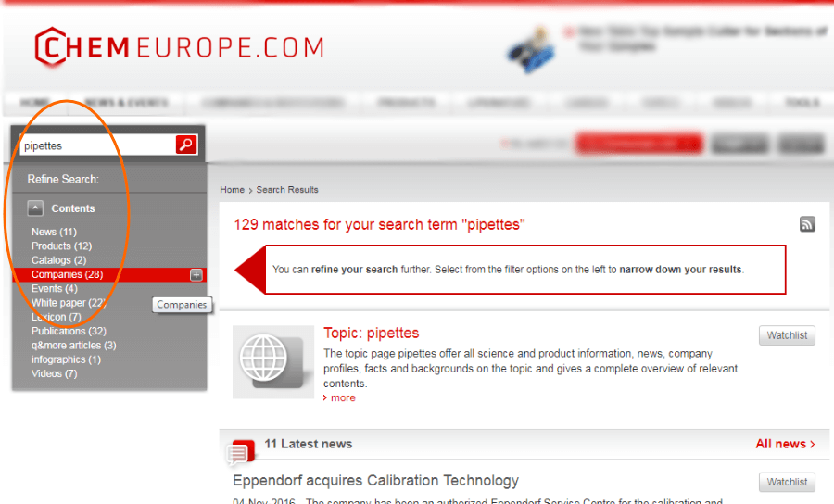Image resolution: width=834 pixels, height=504 pixels.
Task: Click the Search Results breadcrumb
Action: (287, 190)
